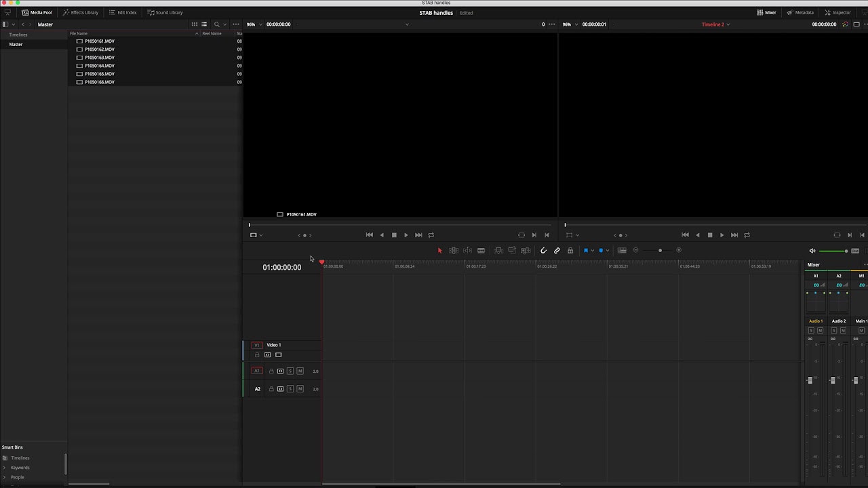Toggle timeline Snapping magnet
This screenshot has width=868, height=488.
point(543,251)
